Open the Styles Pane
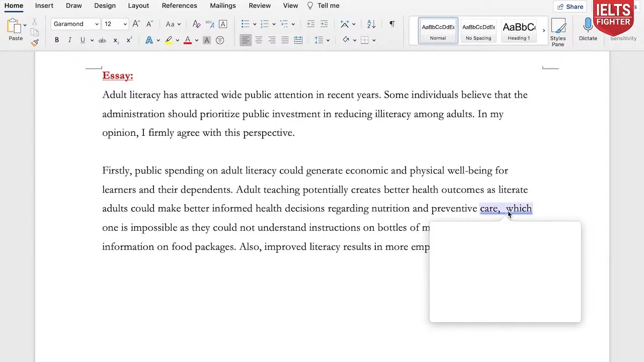Image resolution: width=644 pixels, height=362 pixels. click(x=558, y=33)
